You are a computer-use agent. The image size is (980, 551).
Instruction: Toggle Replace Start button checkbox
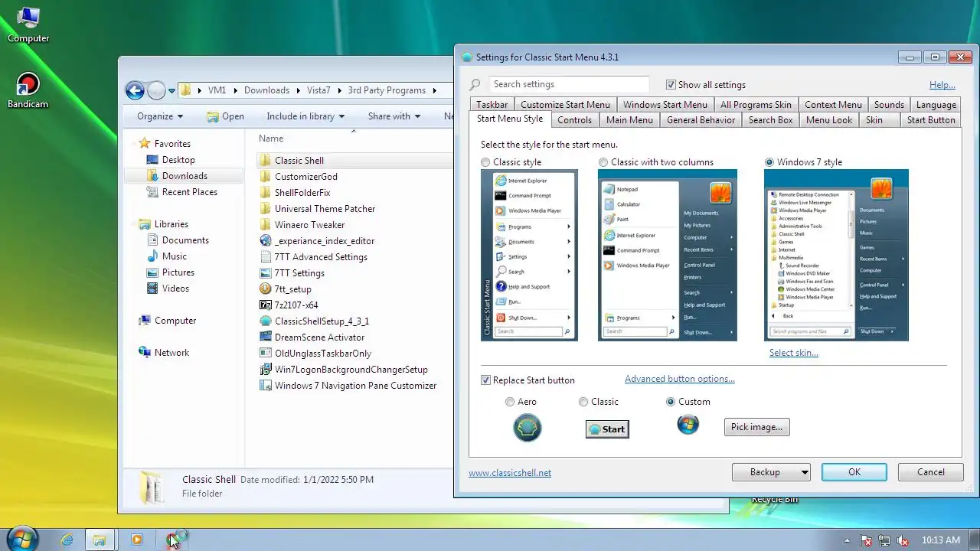click(x=485, y=380)
